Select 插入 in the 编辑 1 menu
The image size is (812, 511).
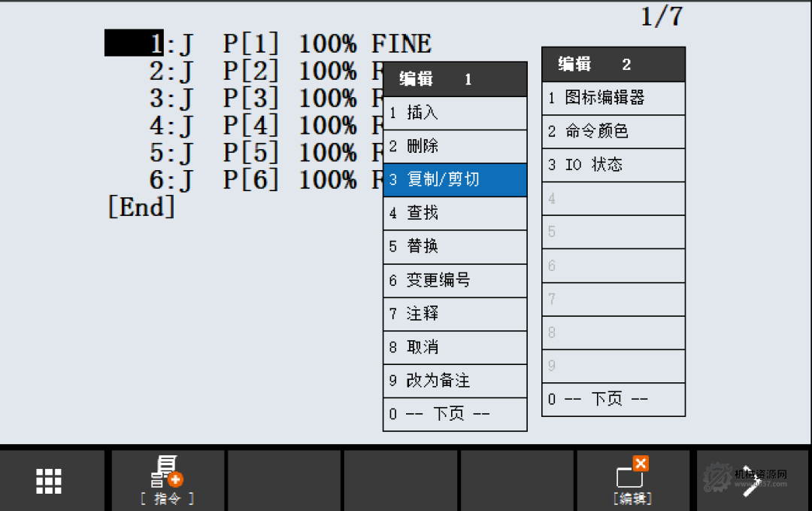454,113
